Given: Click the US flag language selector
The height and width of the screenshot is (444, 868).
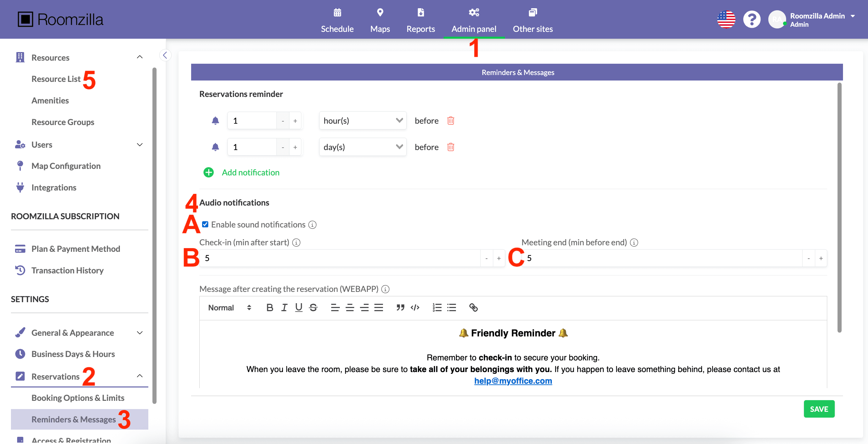Looking at the screenshot, I should [x=726, y=20].
